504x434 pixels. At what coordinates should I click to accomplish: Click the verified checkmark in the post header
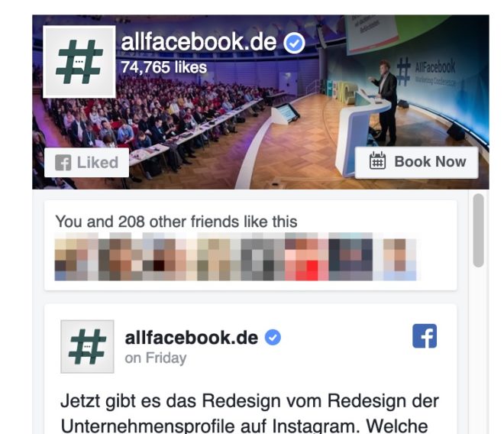point(273,338)
